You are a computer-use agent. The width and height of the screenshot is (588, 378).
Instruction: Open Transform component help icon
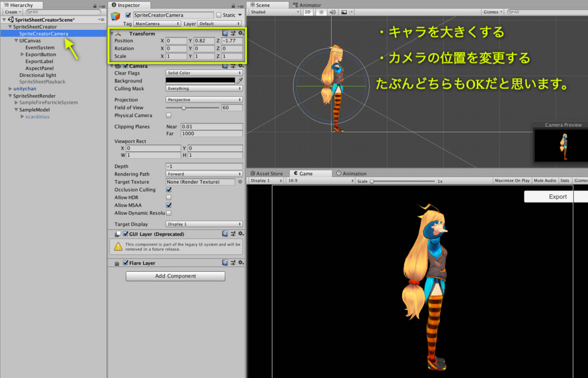225,33
